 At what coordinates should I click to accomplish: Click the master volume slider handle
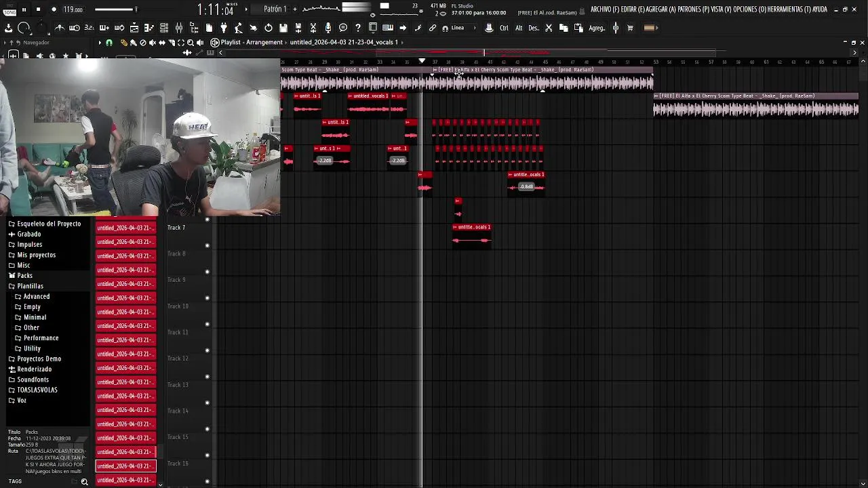[x=136, y=9]
